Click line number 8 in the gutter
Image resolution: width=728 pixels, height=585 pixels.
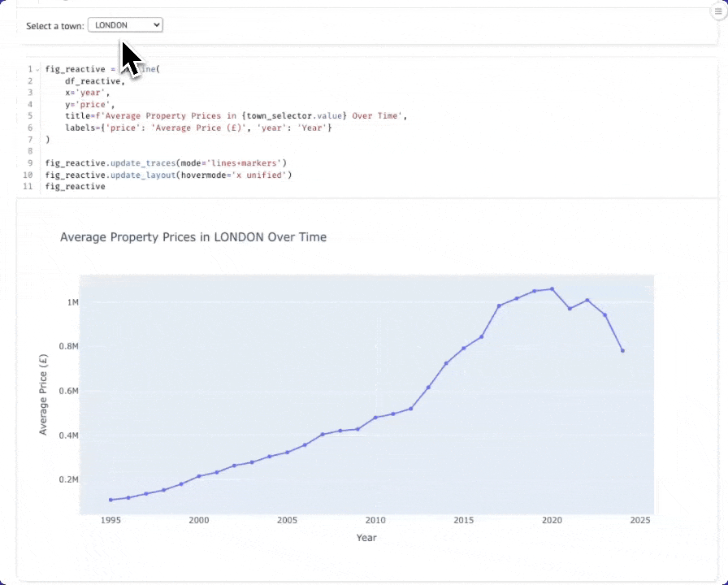pyautogui.click(x=29, y=151)
